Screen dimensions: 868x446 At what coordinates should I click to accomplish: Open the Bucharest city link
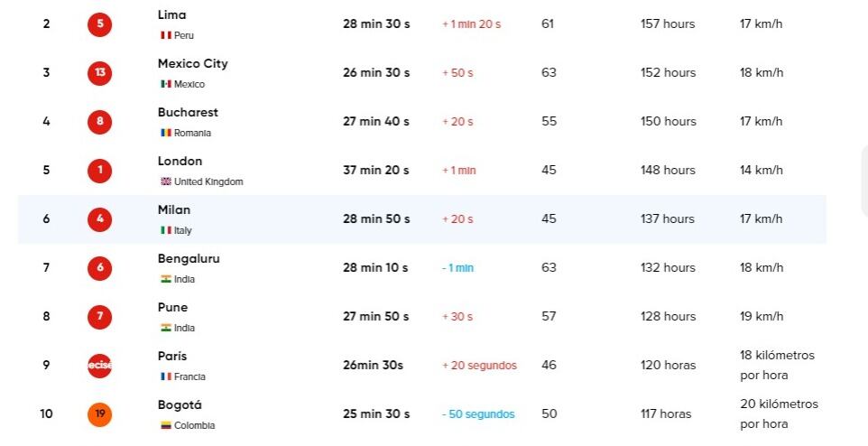click(x=188, y=112)
